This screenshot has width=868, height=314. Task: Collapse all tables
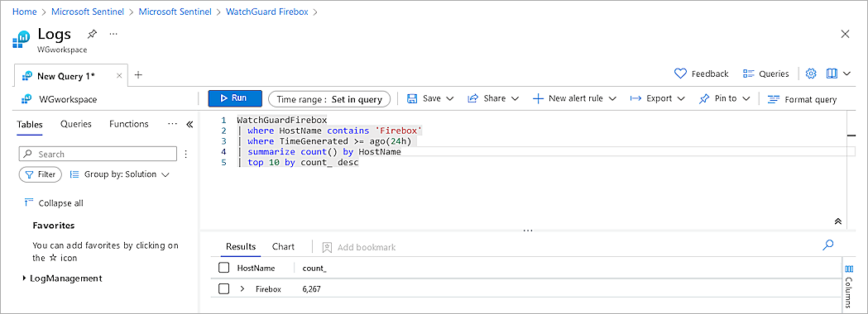coord(55,203)
